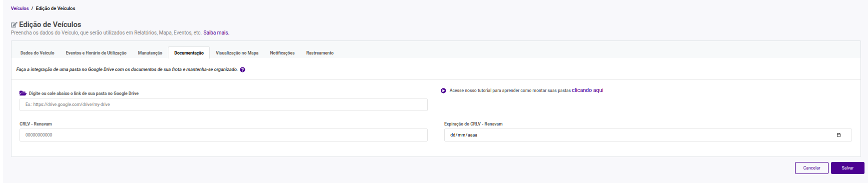Screen dimensions: 868x183
Task: Follow the clicando aqui tutorial link
Action: click(x=588, y=90)
